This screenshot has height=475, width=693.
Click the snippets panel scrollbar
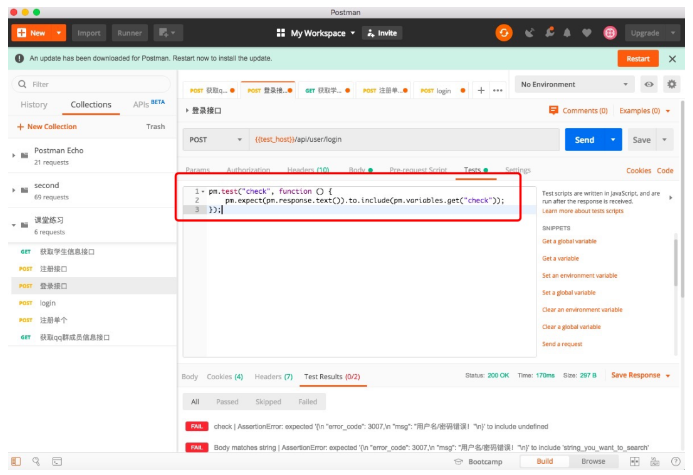click(676, 262)
